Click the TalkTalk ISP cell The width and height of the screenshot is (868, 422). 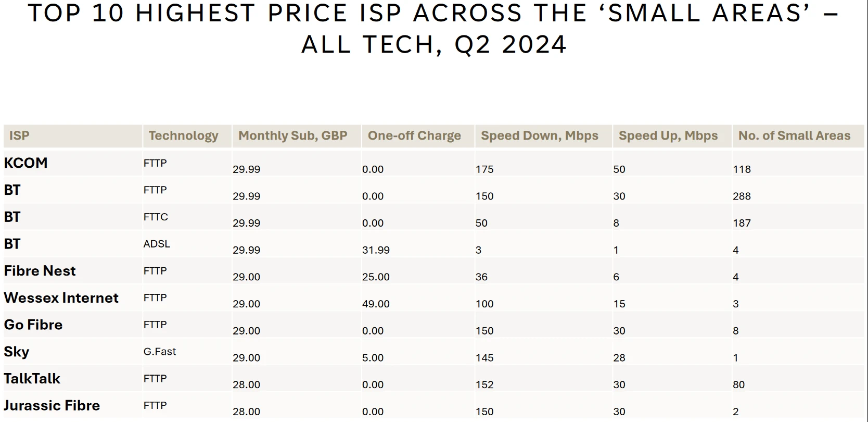coord(32,379)
